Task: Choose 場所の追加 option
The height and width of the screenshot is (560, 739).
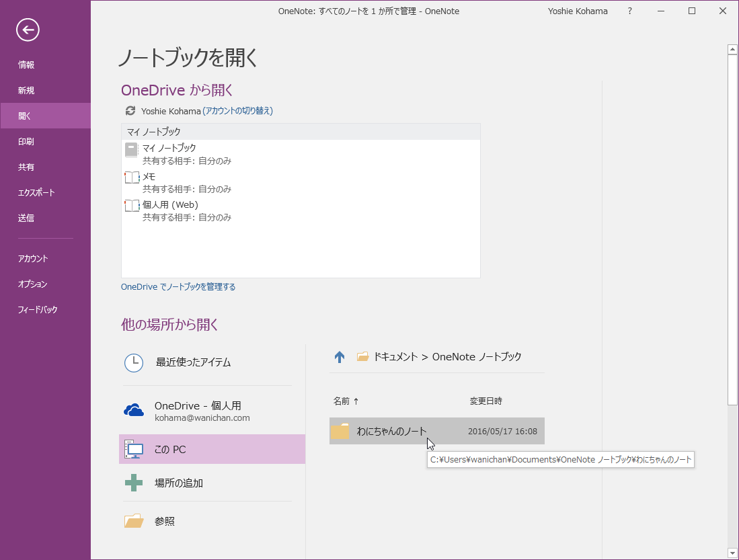Action: [x=212, y=483]
